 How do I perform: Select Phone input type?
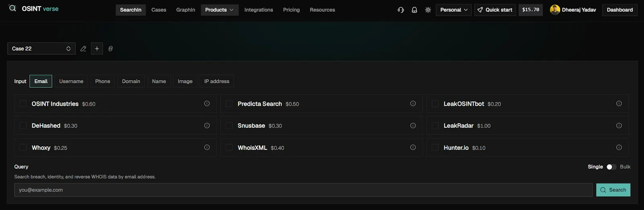[103, 81]
